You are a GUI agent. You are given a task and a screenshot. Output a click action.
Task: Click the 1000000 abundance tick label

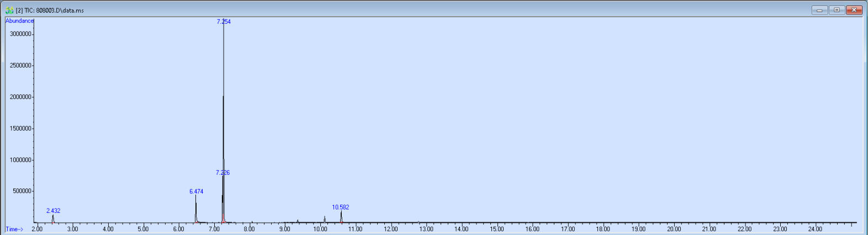point(20,160)
